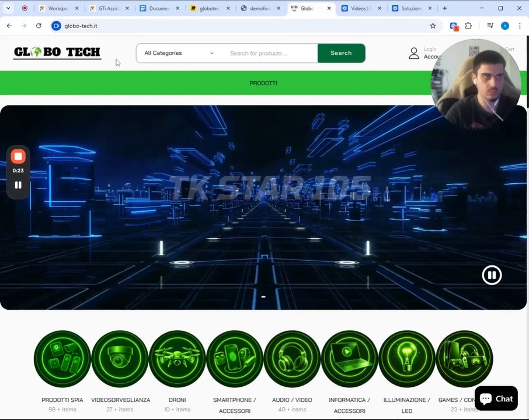Click the Globo Tech logo
529x420 pixels.
[57, 52]
